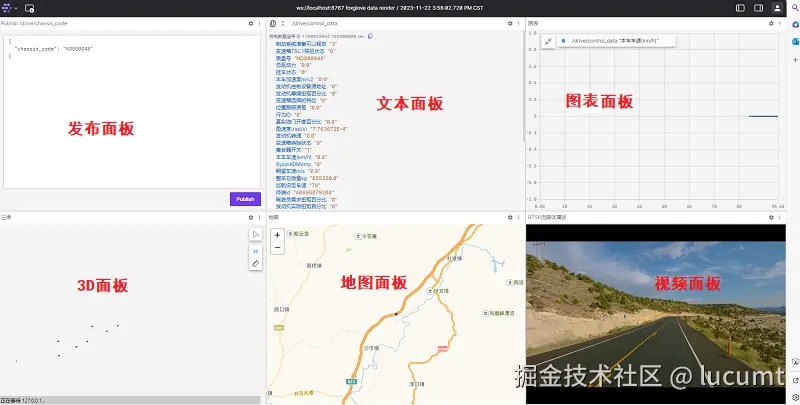
Task: Click the open external link icon in sidebar
Action: point(795,381)
